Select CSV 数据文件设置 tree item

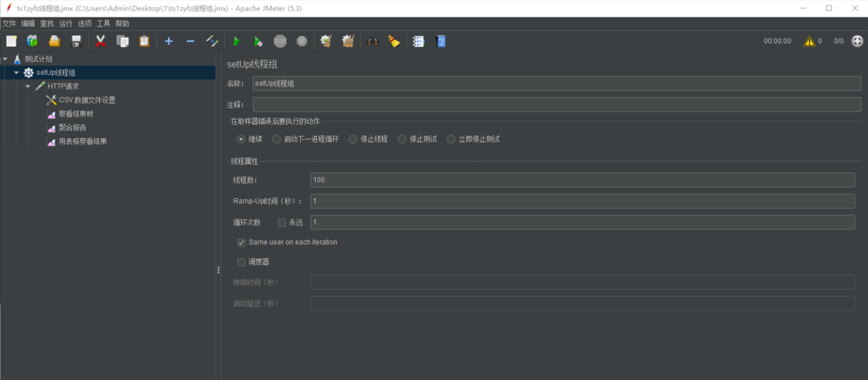tap(87, 100)
